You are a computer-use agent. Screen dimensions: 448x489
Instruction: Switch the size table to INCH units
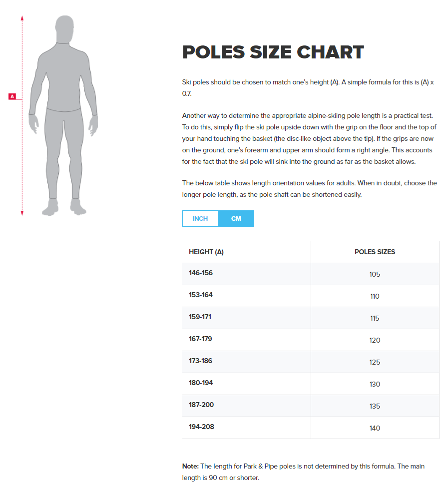[x=200, y=219]
